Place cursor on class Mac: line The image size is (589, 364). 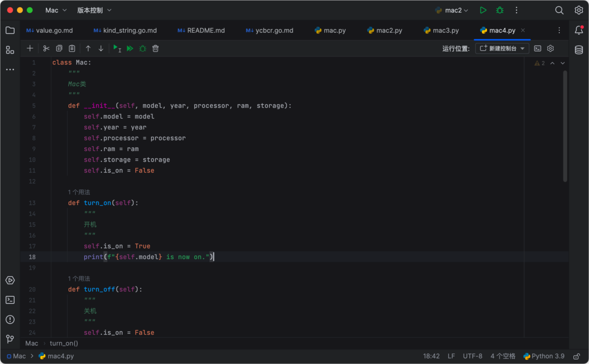tap(72, 63)
